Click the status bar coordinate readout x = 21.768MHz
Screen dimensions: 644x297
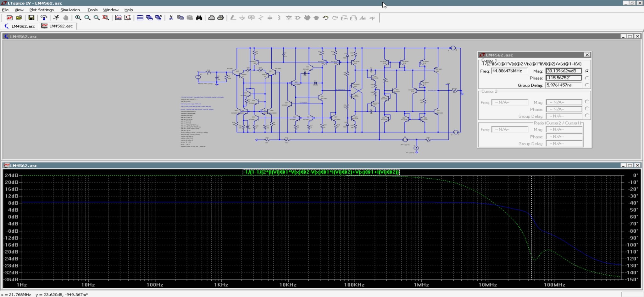[16, 294]
